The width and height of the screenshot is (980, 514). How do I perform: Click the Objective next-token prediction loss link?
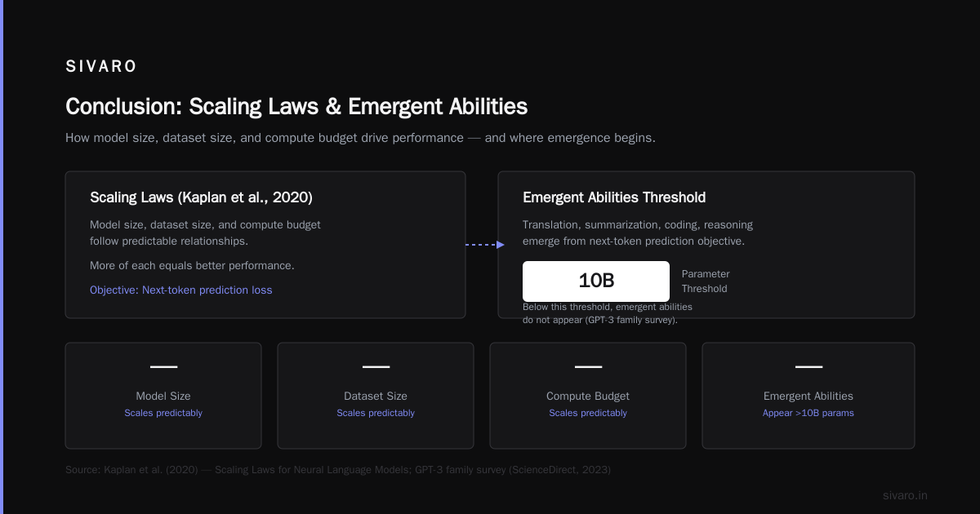click(181, 290)
